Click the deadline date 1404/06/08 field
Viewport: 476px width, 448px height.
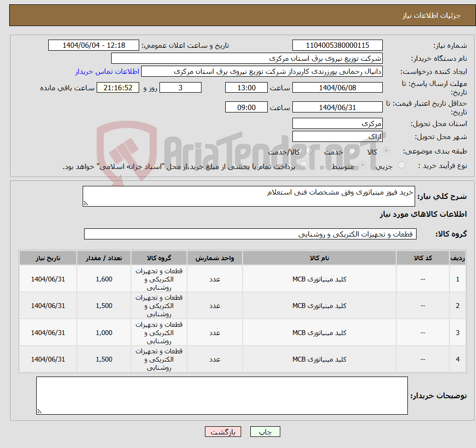tap(337, 87)
